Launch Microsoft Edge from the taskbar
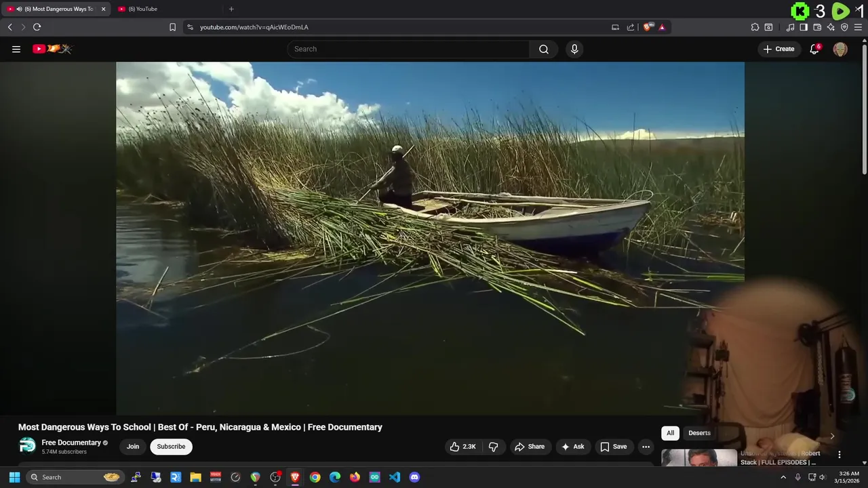The height and width of the screenshot is (488, 868). point(335,477)
